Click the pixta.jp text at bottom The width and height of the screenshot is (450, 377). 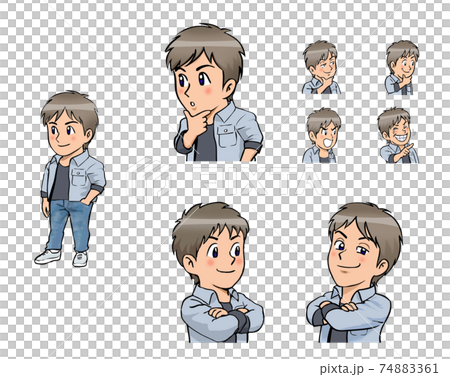(x=341, y=368)
